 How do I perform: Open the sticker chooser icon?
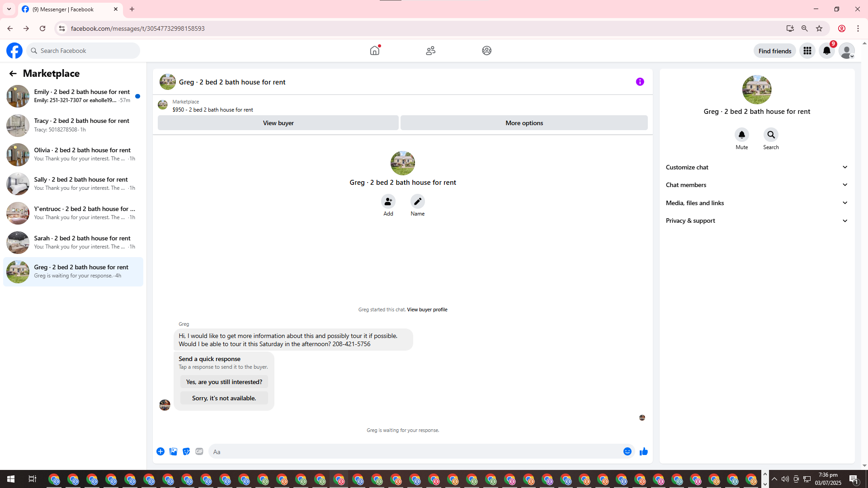click(x=186, y=451)
